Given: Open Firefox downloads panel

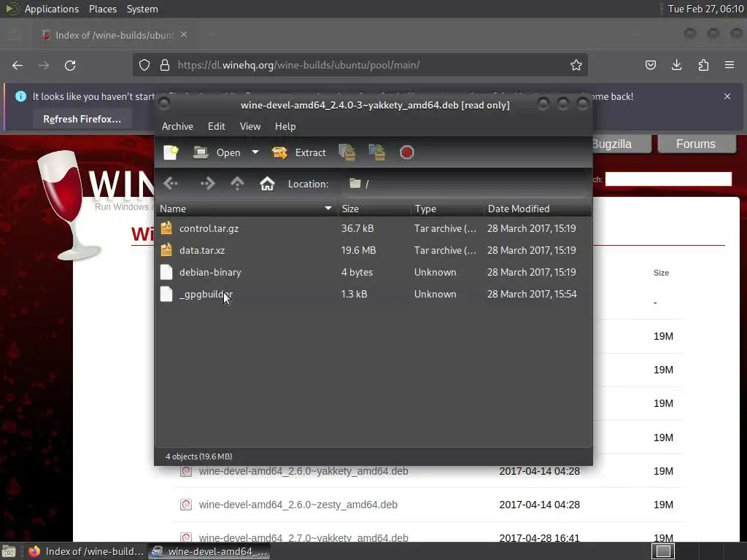Looking at the screenshot, I should 676,65.
